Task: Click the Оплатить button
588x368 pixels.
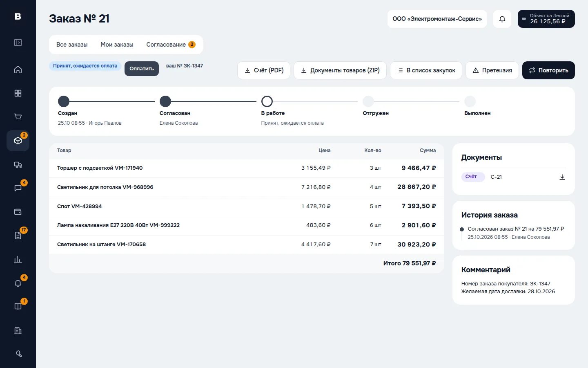Action: (x=142, y=69)
